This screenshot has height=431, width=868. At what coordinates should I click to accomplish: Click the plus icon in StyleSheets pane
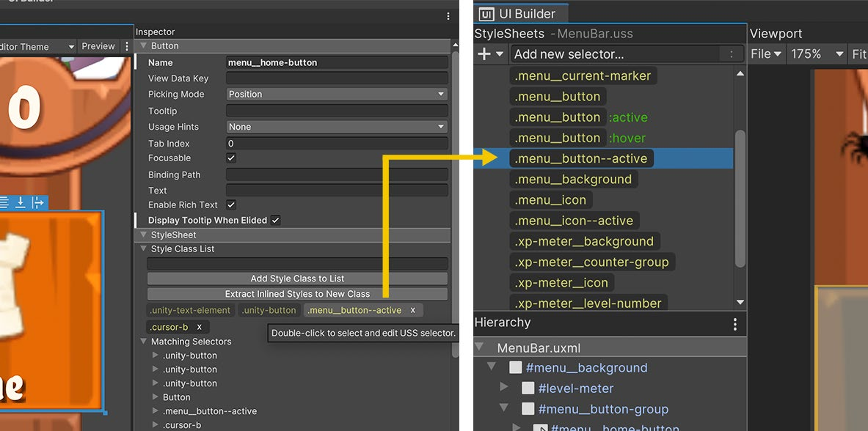click(484, 54)
